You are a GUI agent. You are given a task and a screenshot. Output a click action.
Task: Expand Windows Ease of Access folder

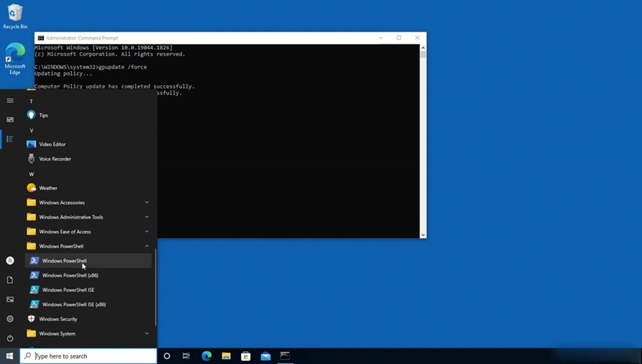click(88, 232)
